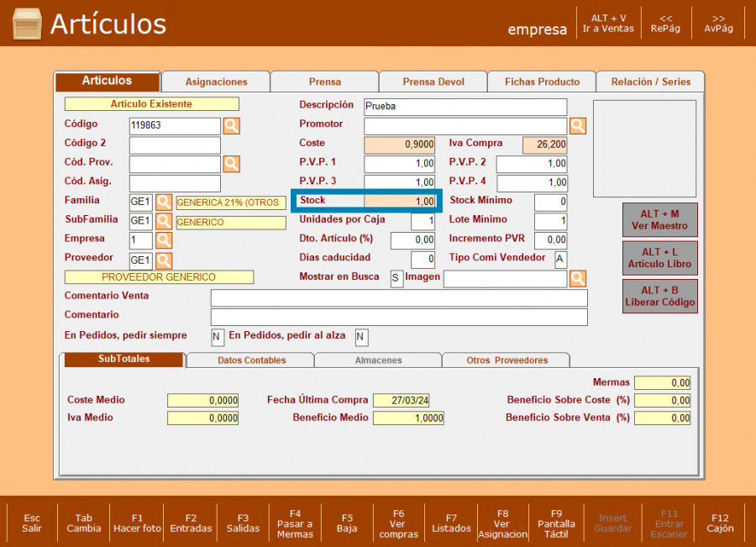
Task: Open the Proveedor lookup magnifier
Action: tap(164, 260)
